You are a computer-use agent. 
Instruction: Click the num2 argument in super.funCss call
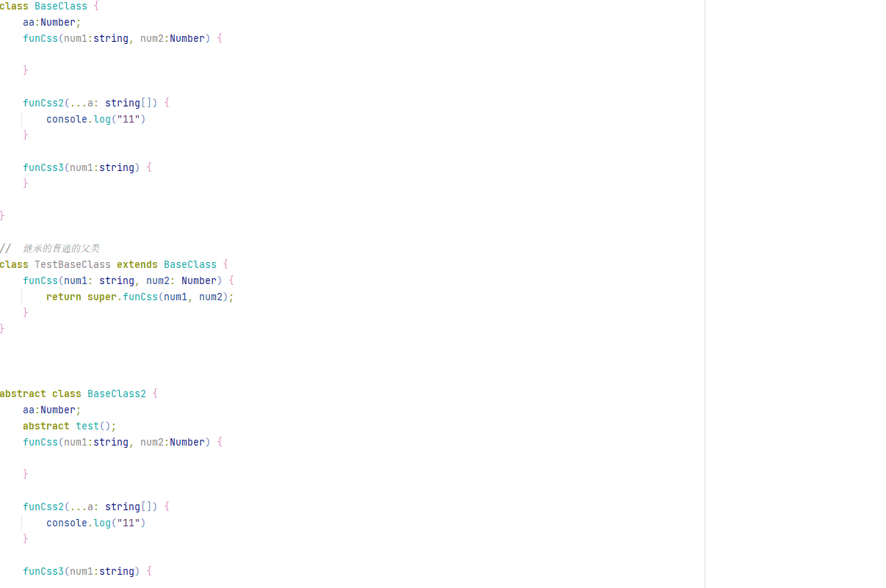210,297
